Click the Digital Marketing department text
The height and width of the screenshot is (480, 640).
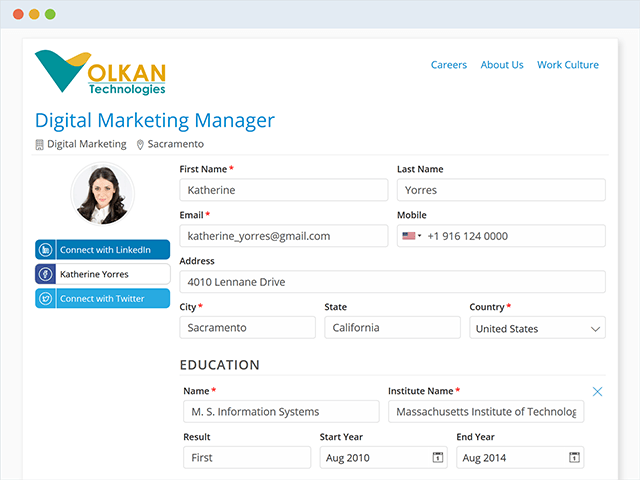tap(87, 144)
